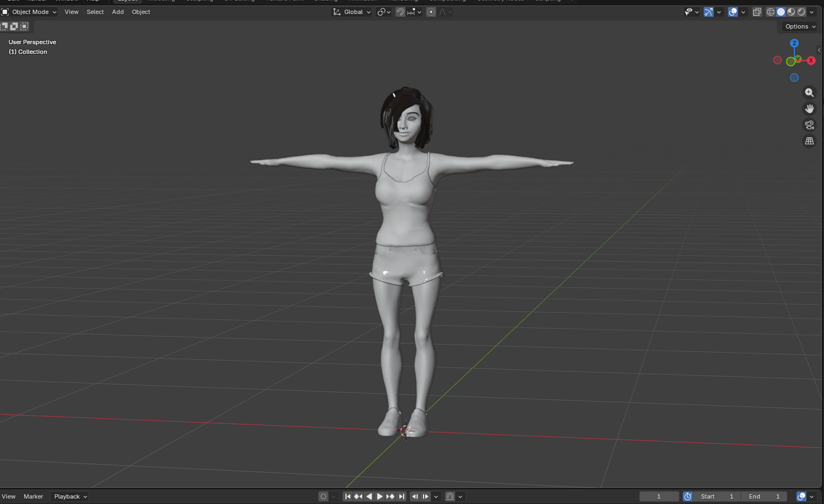Open the shading options dropdown arrow

[x=811, y=12]
